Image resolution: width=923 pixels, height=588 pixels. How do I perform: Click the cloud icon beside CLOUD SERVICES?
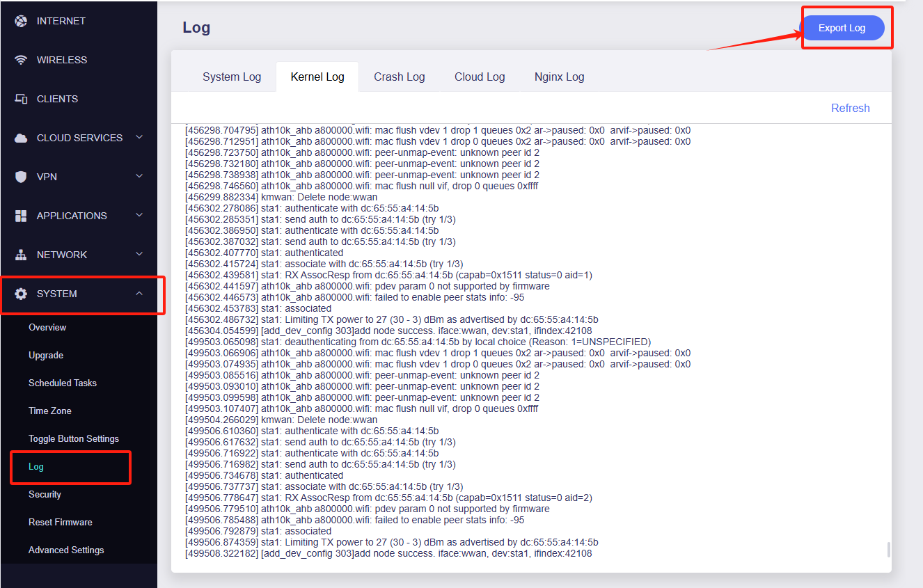pos(21,138)
